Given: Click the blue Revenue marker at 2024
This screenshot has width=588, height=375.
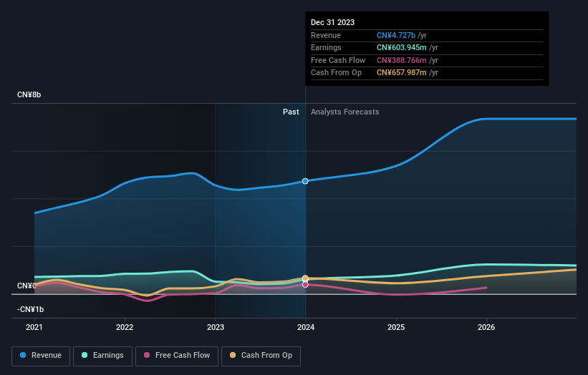Looking at the screenshot, I should (306, 181).
